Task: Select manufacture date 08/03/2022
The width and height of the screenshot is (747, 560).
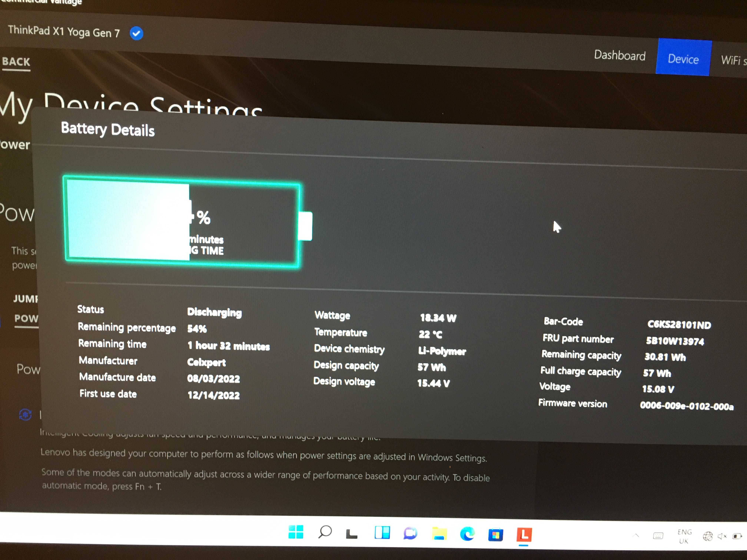Action: [213, 379]
